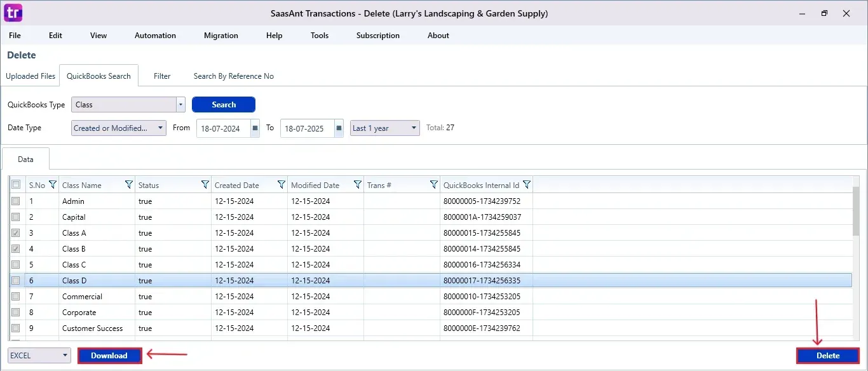The width and height of the screenshot is (868, 371).
Task: Select the QuickBooks Search tab
Action: click(98, 76)
